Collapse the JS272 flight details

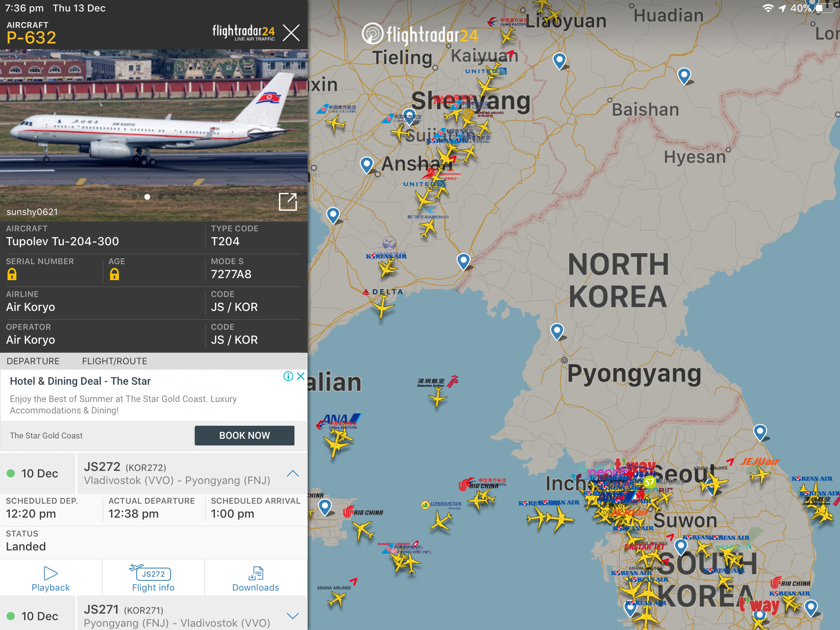293,473
